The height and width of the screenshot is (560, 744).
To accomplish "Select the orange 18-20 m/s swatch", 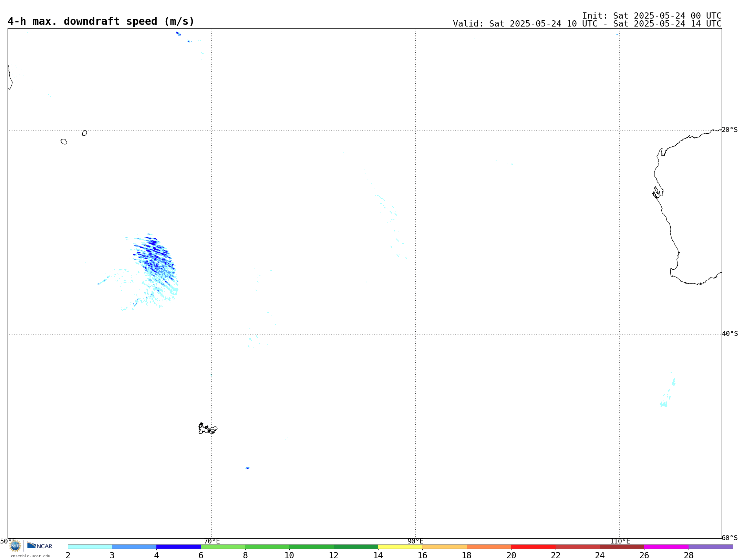I will click(489, 547).
